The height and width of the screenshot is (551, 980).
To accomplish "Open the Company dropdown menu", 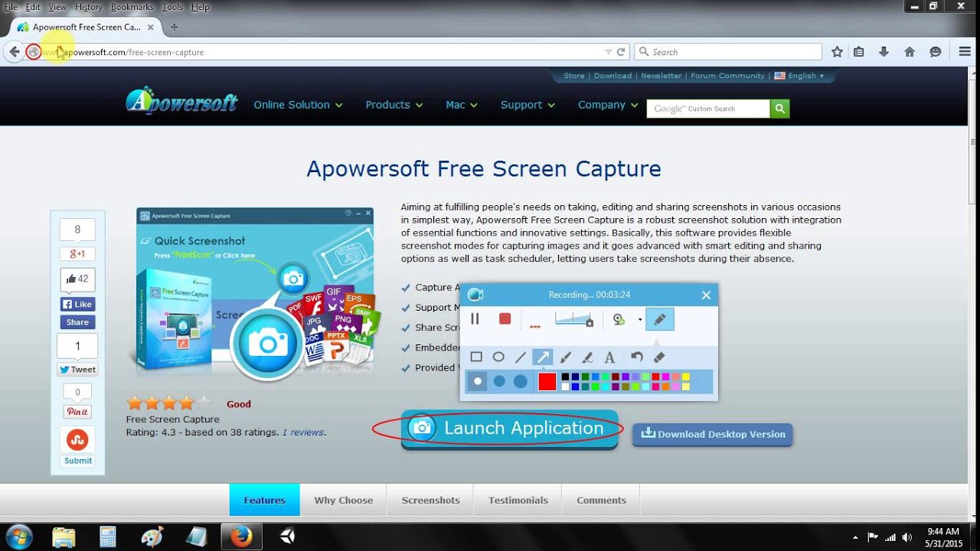I will coord(608,105).
